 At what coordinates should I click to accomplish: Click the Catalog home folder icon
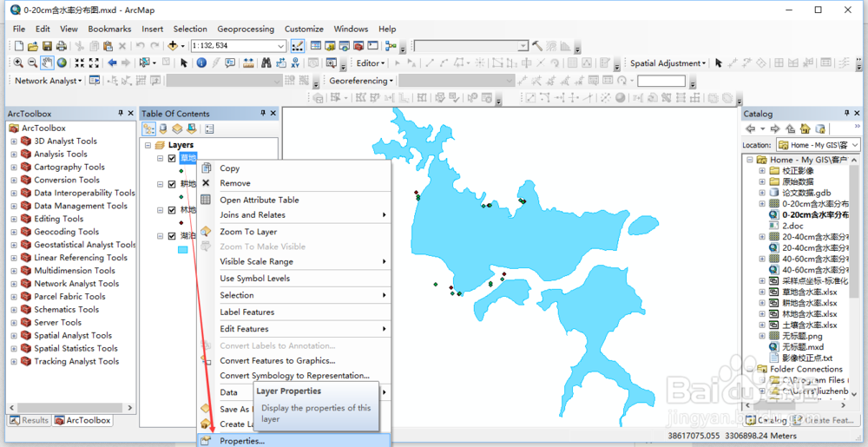[805, 129]
